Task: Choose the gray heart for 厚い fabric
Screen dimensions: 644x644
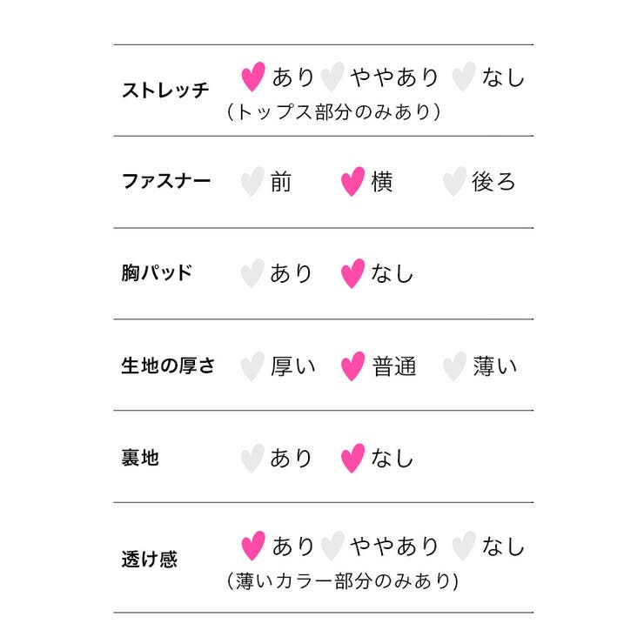Action: pyautogui.click(x=252, y=366)
